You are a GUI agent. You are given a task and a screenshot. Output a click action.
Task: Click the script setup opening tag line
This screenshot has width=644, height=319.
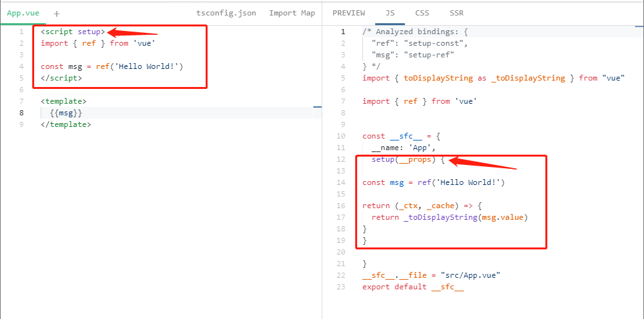coord(73,32)
